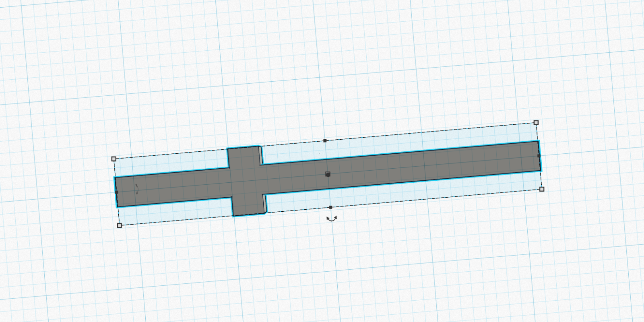Click the left end midpoint black handle

[117, 192]
